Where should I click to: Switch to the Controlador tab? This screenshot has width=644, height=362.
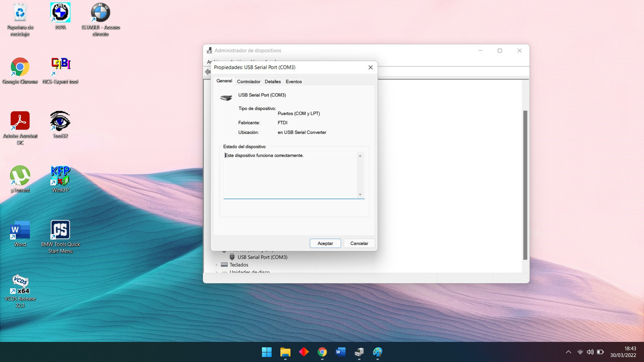249,81
